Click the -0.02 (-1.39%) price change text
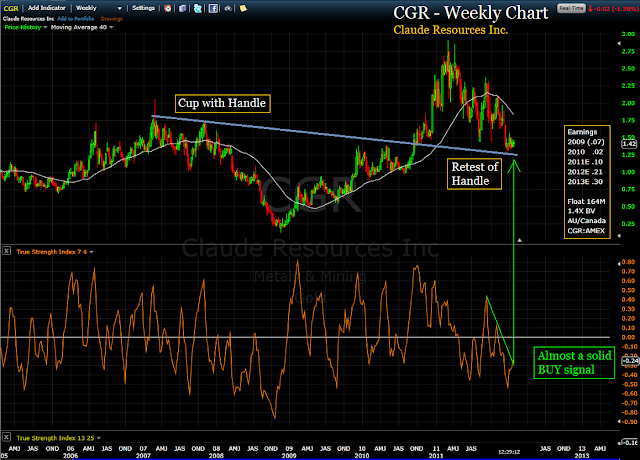 tap(616, 9)
